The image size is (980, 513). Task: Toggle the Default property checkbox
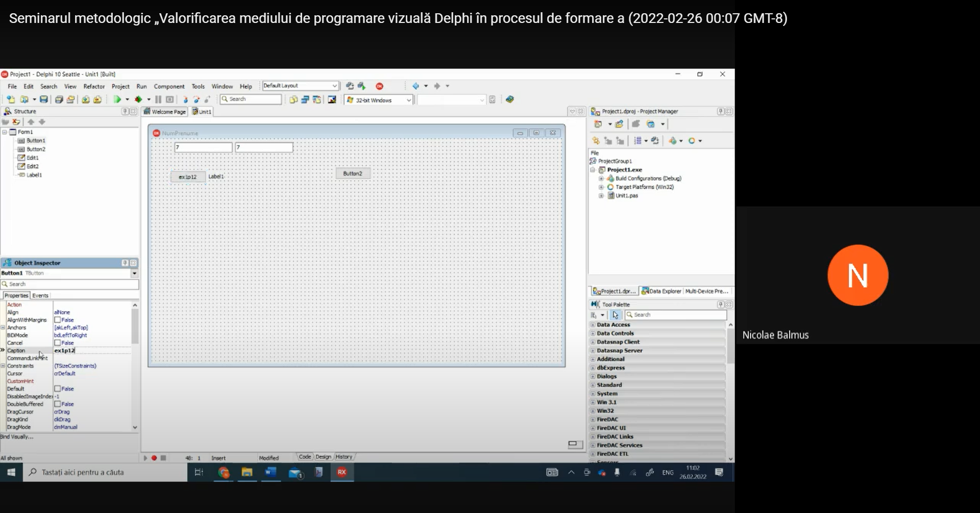[x=58, y=389]
